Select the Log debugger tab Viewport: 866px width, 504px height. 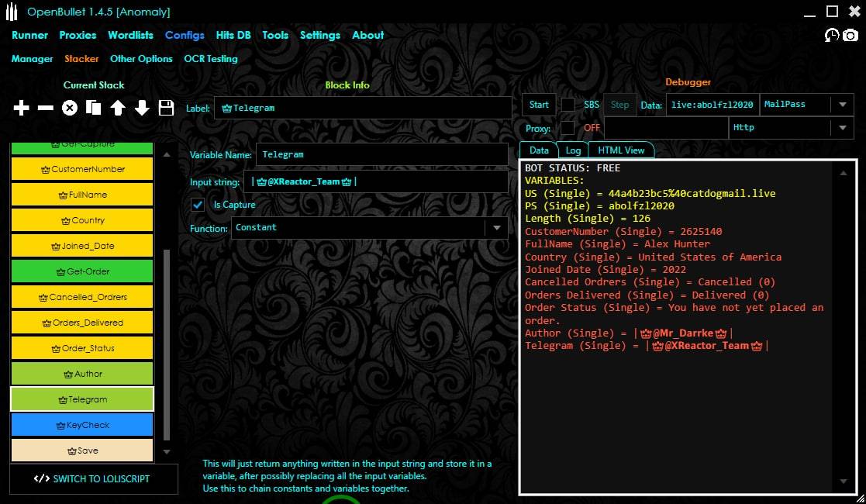(x=573, y=150)
